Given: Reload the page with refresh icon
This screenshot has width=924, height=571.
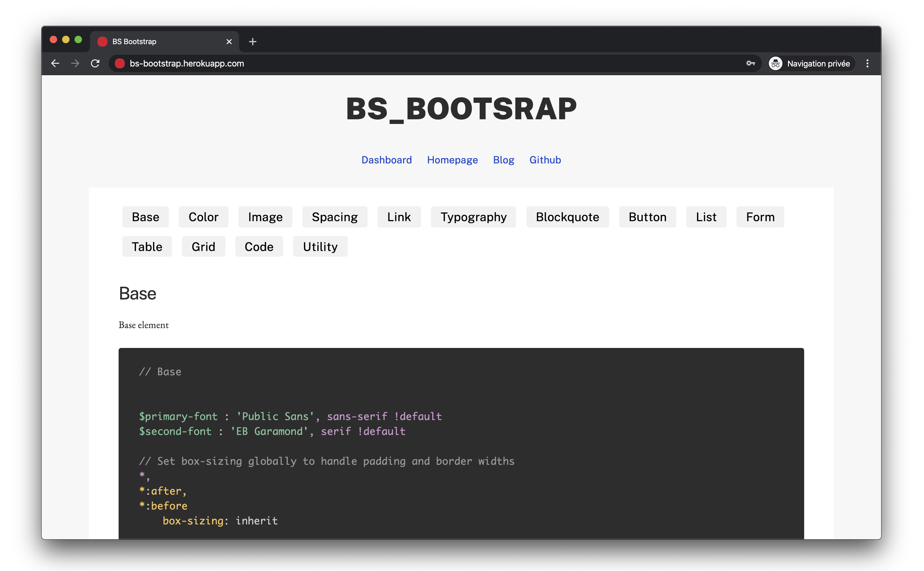Looking at the screenshot, I should (x=95, y=63).
